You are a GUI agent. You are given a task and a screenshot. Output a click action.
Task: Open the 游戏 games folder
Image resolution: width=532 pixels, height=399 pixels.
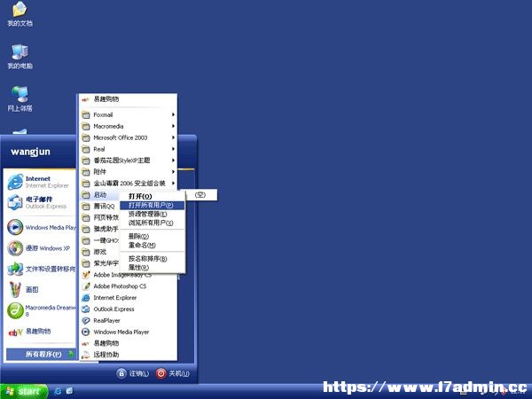(99, 252)
